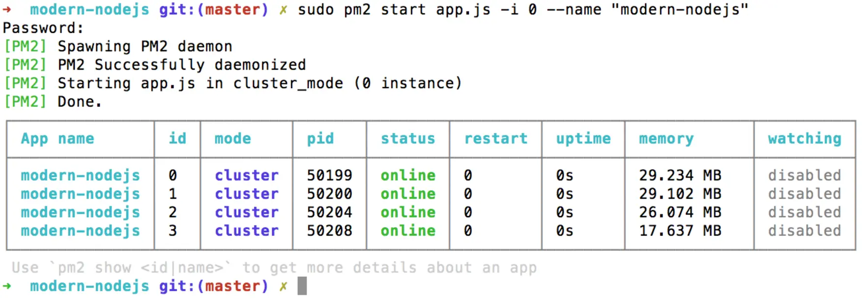Click the '--name "modern-nodejs"' argument text
Image resolution: width=868 pixels, height=299 pixels.
click(647, 10)
